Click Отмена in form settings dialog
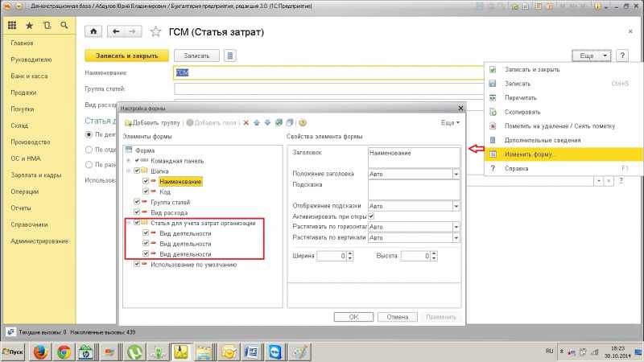Screen dimensions: 644x362 coord(397,317)
